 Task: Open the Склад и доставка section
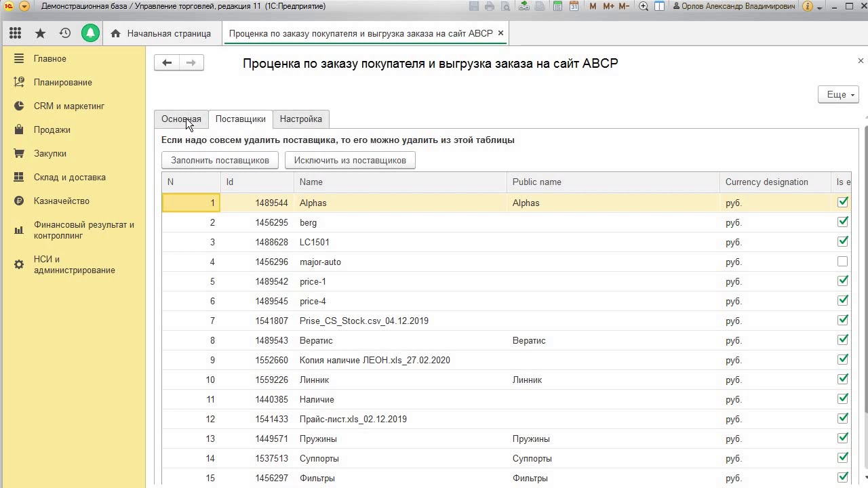coord(70,178)
